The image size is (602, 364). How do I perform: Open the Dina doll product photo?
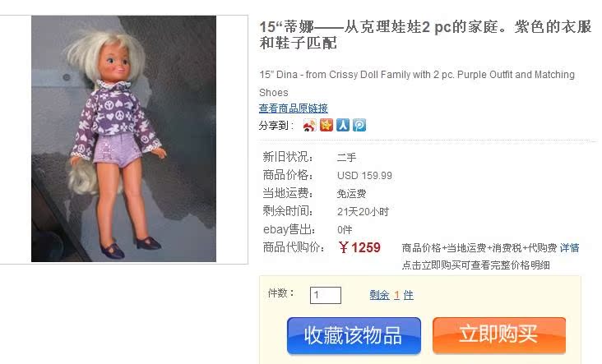click(123, 139)
